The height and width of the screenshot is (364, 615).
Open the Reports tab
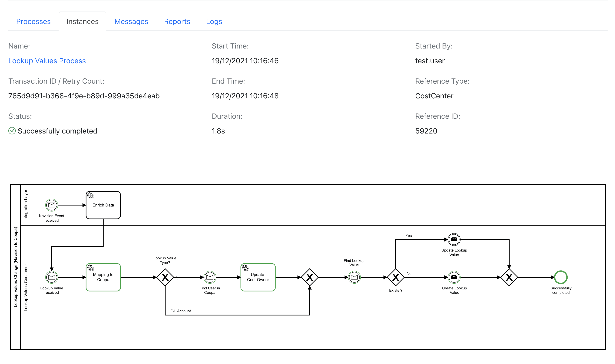(x=177, y=21)
